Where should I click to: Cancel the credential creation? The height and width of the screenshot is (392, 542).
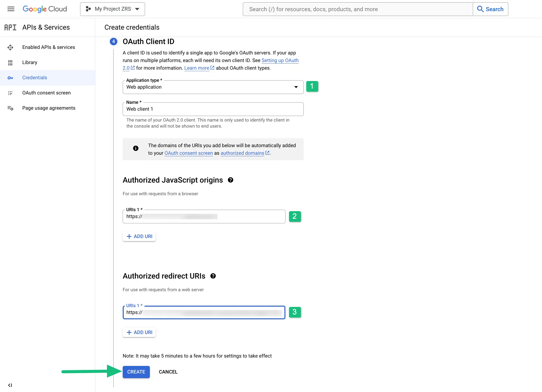coord(168,372)
